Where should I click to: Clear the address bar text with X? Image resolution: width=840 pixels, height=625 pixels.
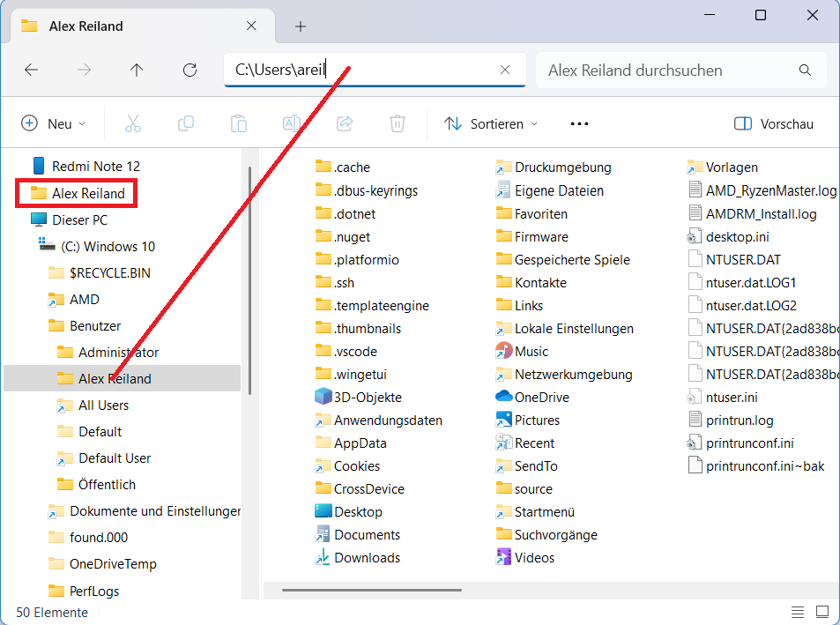pos(505,70)
